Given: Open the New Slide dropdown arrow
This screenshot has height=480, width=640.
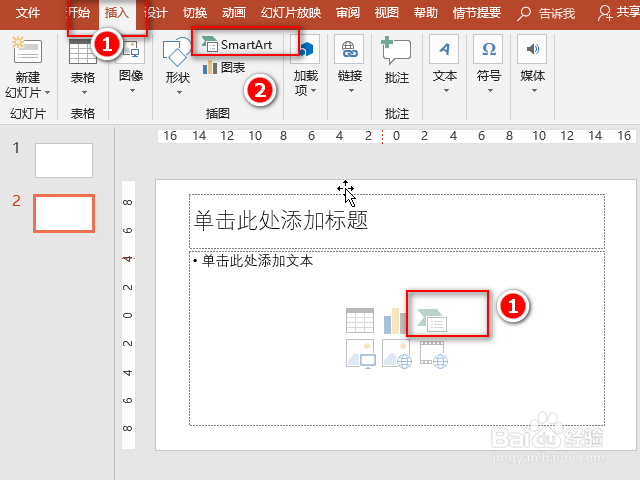Looking at the screenshot, I should (47, 93).
